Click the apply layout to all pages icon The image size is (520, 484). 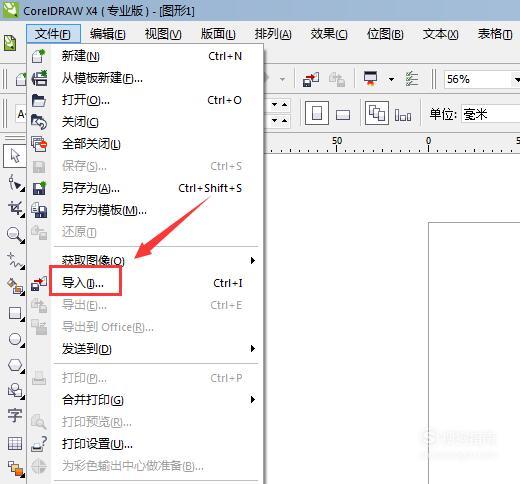(377, 113)
